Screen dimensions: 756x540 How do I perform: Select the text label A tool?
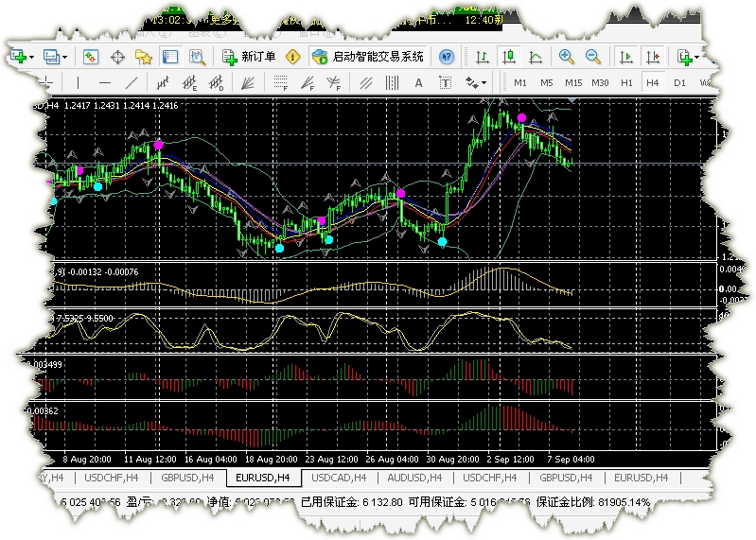point(418,83)
